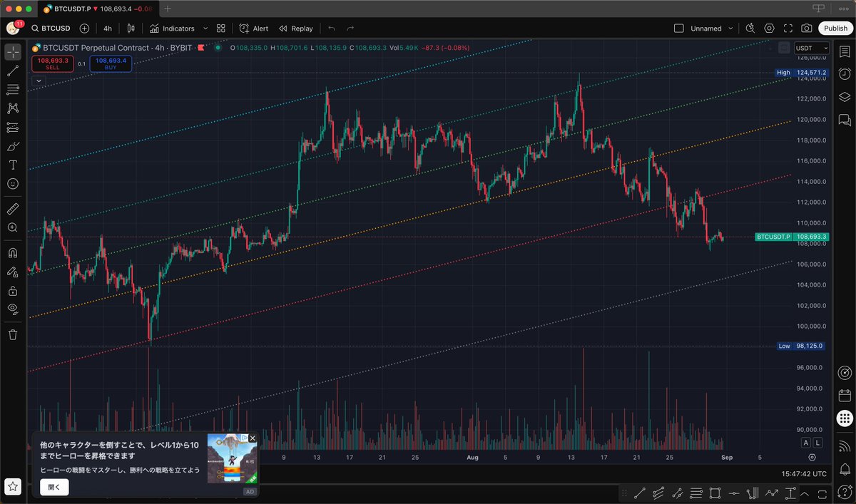Undo the last action
Viewport: 856px width, 504px height.
point(332,29)
